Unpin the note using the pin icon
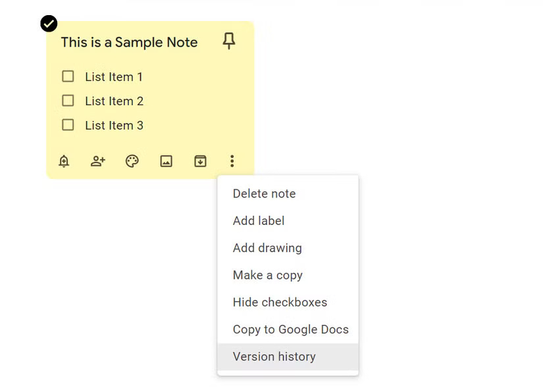This screenshot has height=392, width=543. 228,41
